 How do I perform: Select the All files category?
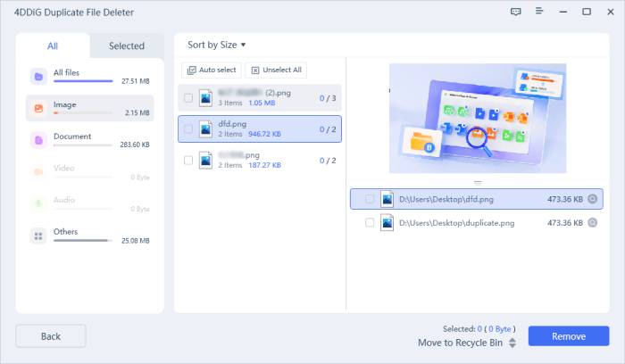click(x=89, y=77)
